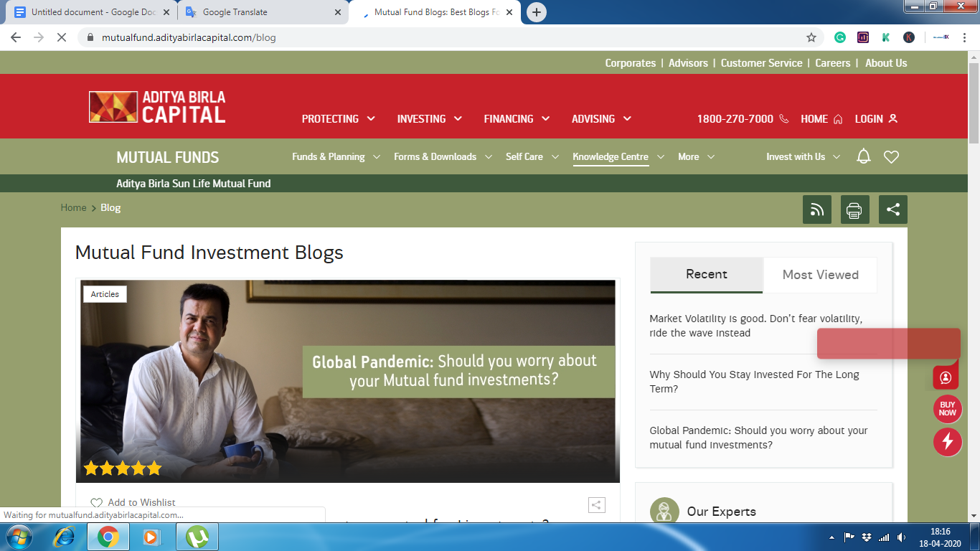Open the About Us link
980x551 pixels.
pyautogui.click(x=886, y=63)
